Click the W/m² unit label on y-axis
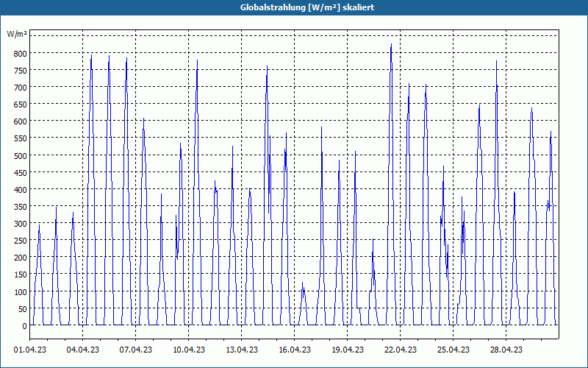Viewport: 588px width, 368px height. (17, 34)
